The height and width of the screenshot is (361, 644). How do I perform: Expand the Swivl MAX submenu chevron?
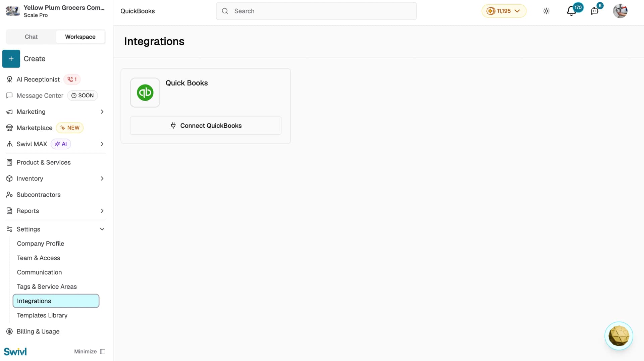(x=102, y=144)
